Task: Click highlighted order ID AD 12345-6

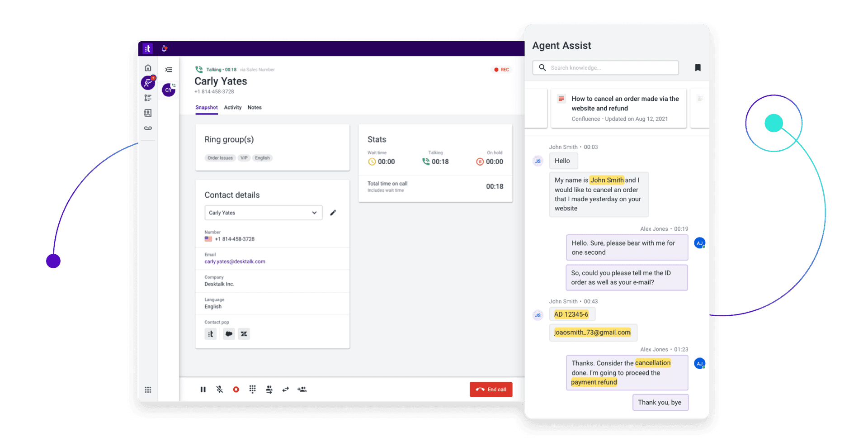Action: [571, 314]
